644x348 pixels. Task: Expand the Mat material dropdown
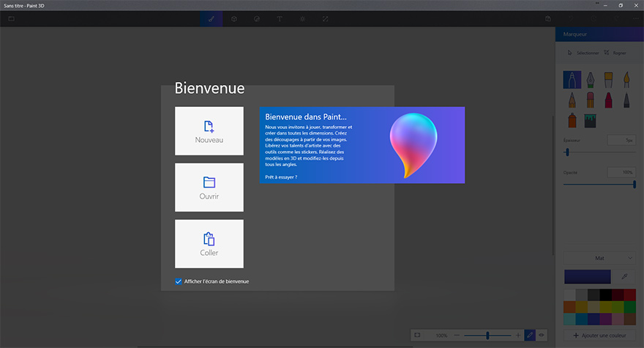599,258
